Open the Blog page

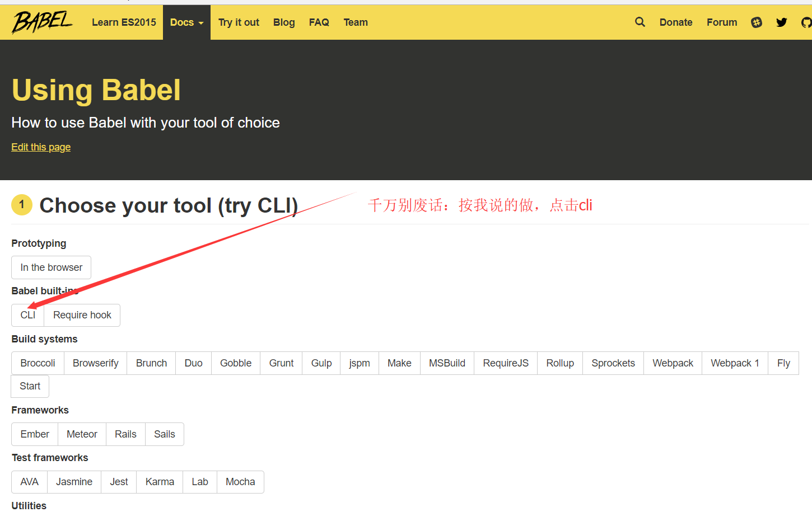(284, 22)
